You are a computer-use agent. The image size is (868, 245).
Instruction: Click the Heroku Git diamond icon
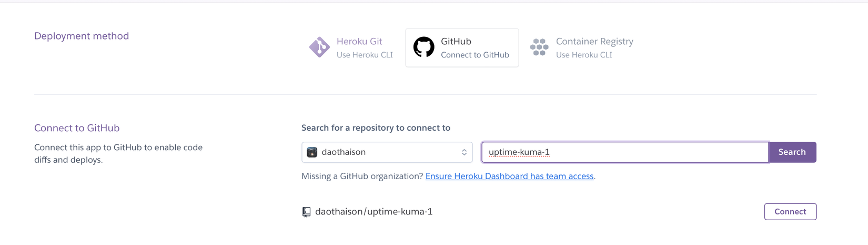tap(319, 47)
